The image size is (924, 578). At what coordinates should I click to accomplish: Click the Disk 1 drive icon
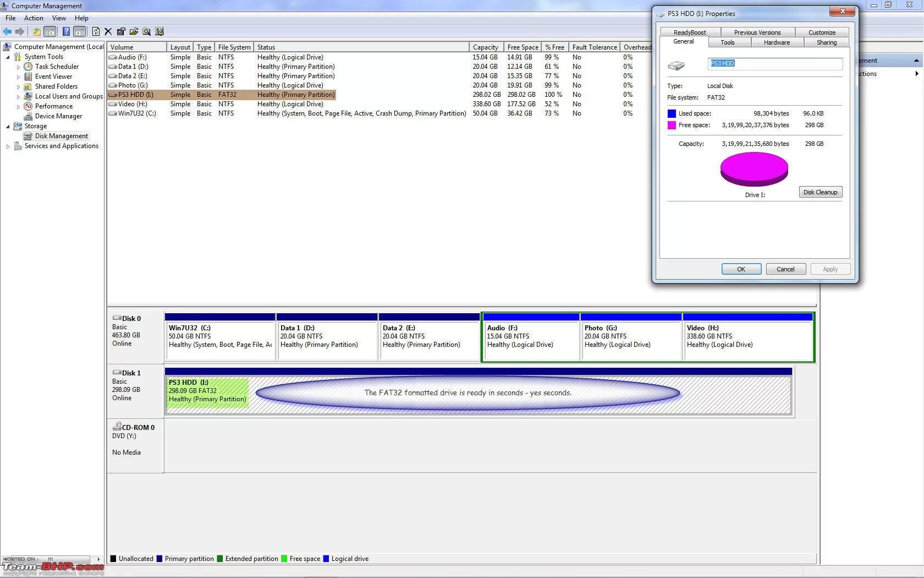117,373
